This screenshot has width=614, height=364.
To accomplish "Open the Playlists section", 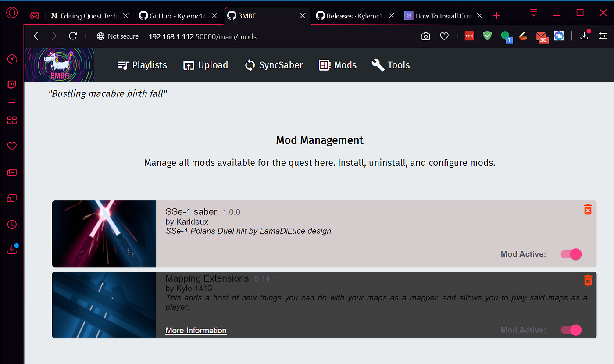I will (x=142, y=65).
